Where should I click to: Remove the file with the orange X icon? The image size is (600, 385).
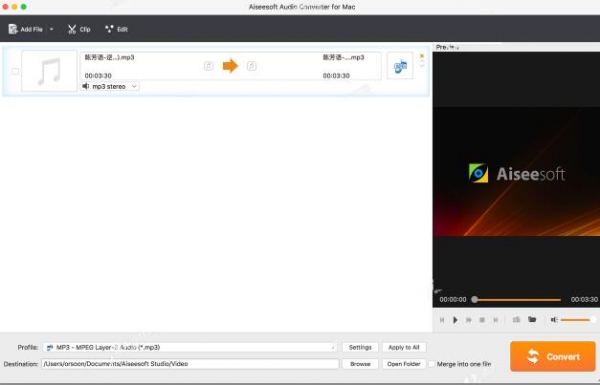point(422,55)
